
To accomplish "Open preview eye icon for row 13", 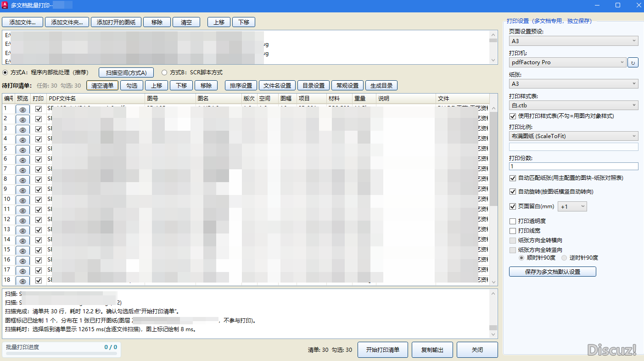I will [x=22, y=230].
